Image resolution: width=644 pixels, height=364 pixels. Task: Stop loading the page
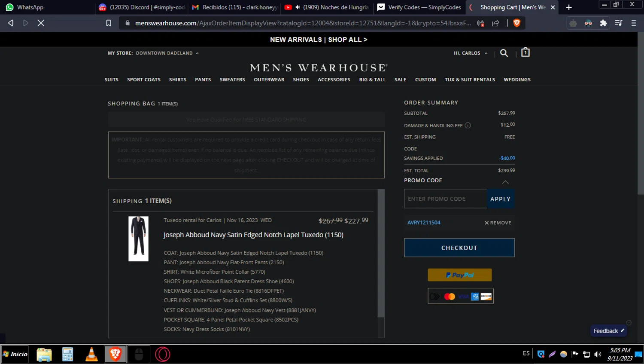[41, 23]
